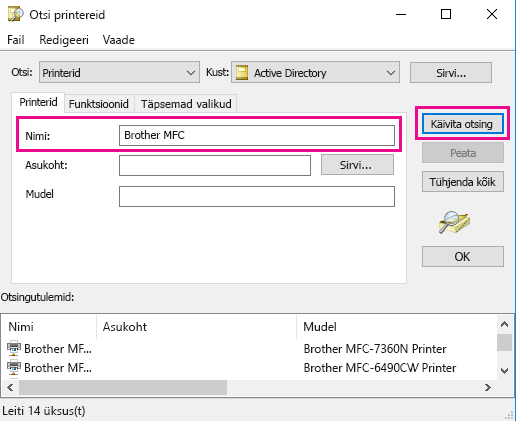Open the Vaade menu
The image size is (516, 421).
[119, 40]
